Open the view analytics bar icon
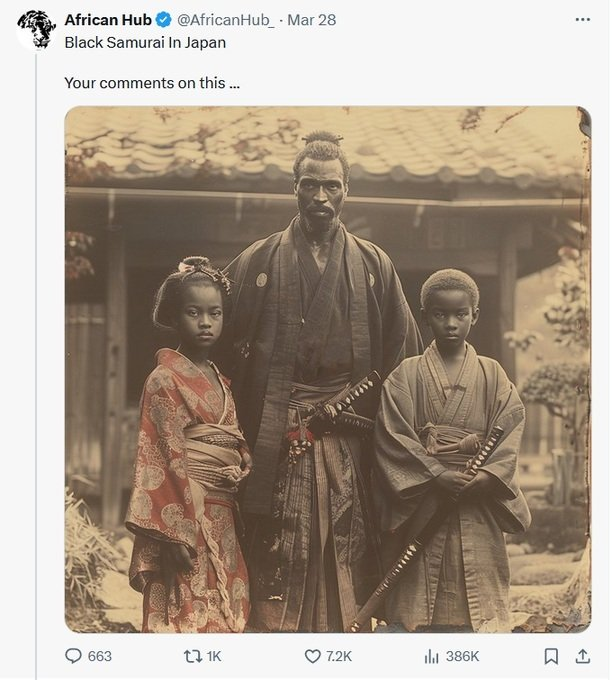 point(432,656)
